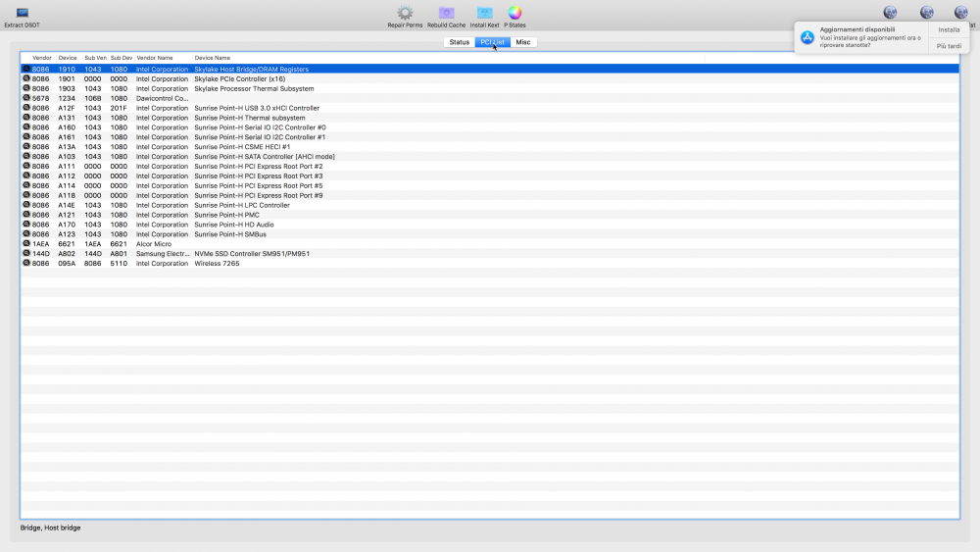Click the Aggiornamenti disponibili notification title
Viewport: 980px width, 552px height.
(857, 29)
